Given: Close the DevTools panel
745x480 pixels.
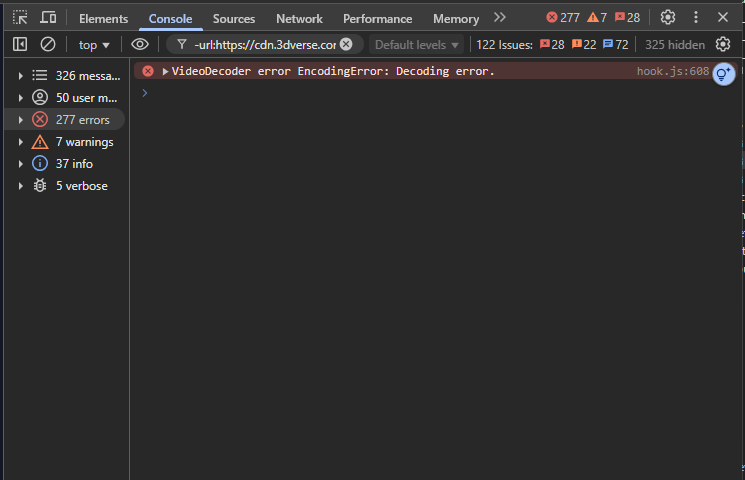Looking at the screenshot, I should coord(723,17).
